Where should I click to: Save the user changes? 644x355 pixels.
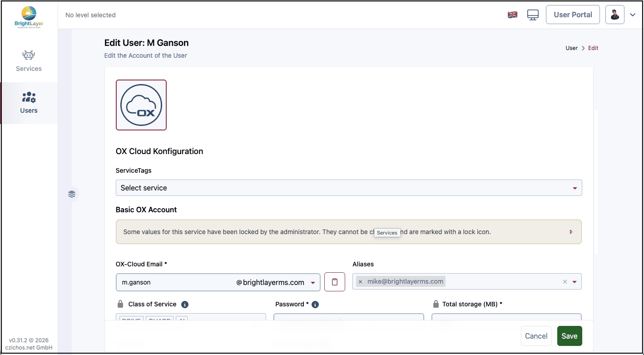pyautogui.click(x=570, y=336)
